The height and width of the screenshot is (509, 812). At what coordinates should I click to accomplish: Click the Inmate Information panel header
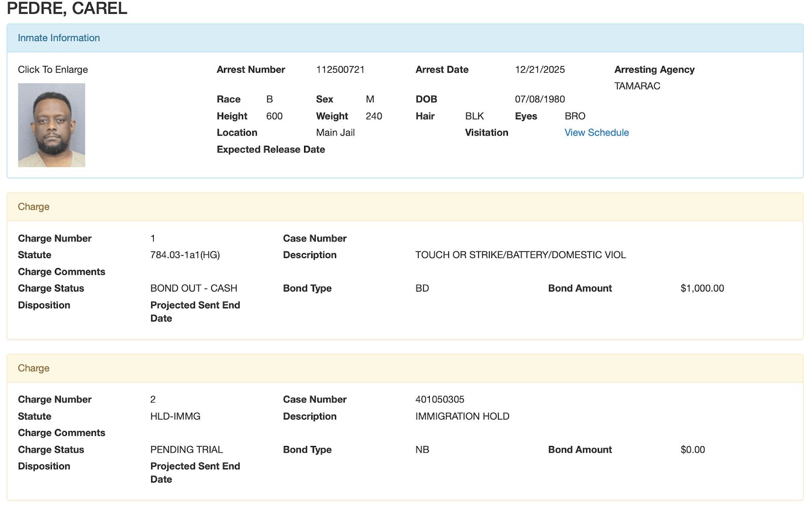(x=405, y=38)
